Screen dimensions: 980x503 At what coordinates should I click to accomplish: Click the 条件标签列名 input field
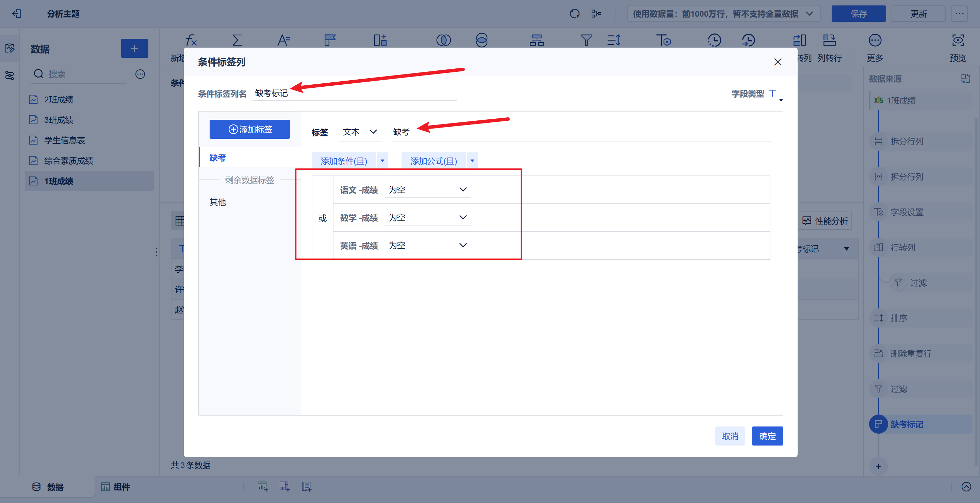tap(354, 93)
